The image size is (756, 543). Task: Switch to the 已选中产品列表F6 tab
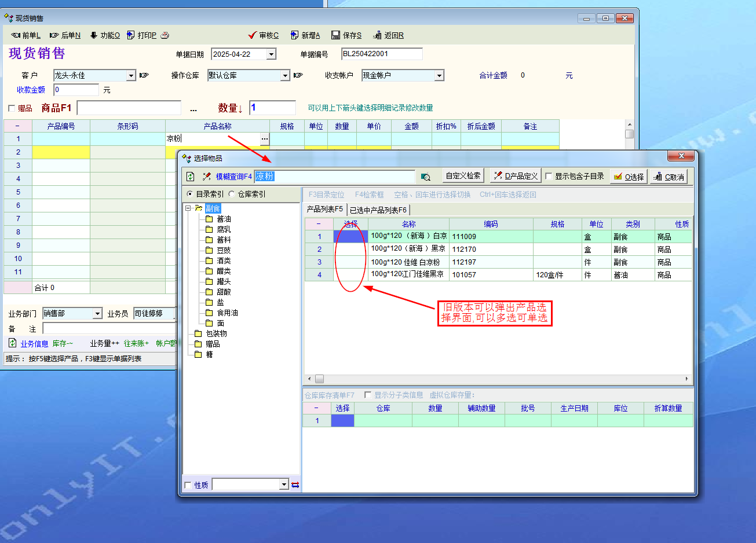(378, 210)
